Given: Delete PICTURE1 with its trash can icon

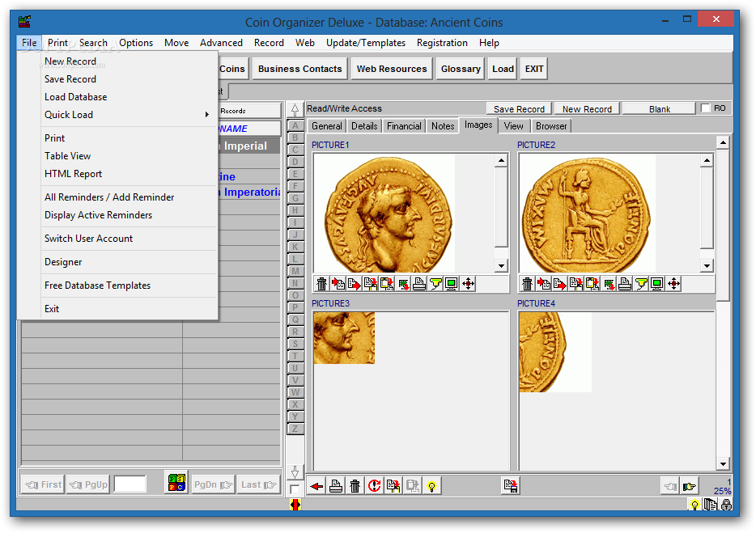Looking at the screenshot, I should 321,284.
